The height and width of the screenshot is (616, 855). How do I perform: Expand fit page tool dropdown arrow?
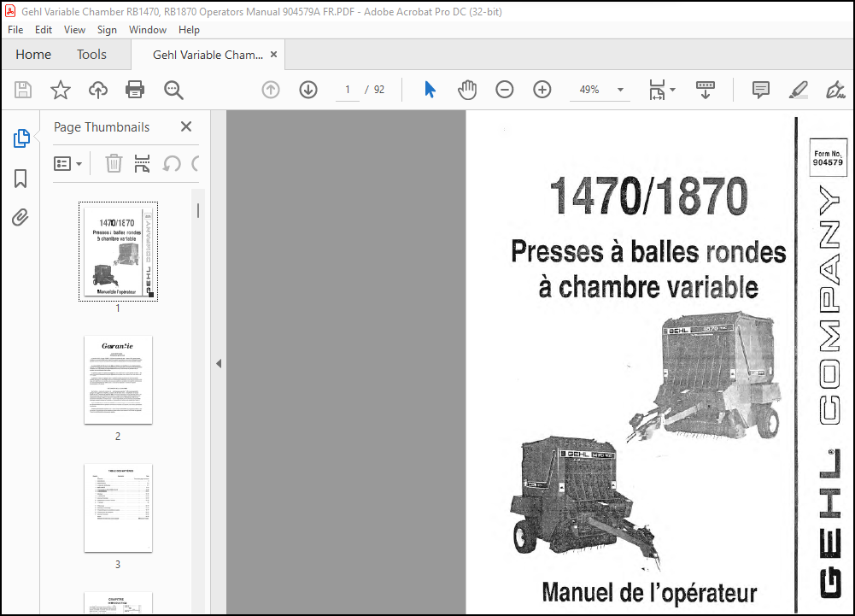point(672,90)
